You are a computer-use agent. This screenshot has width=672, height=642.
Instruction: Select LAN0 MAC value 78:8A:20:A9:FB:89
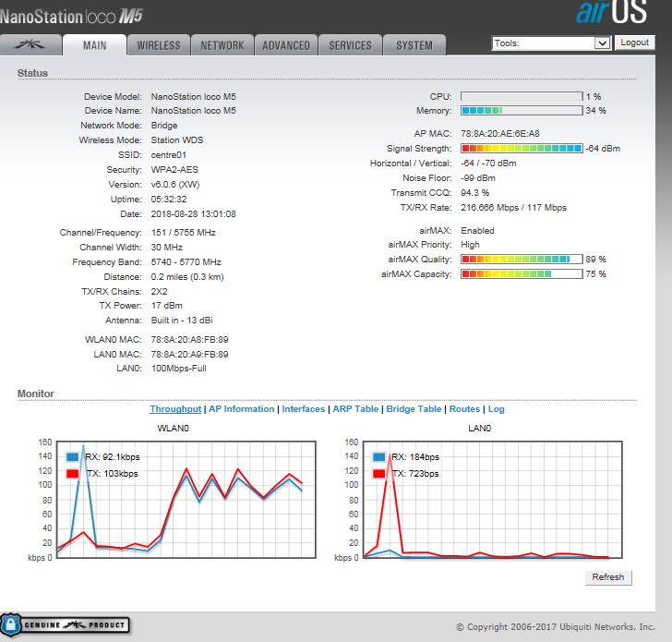pos(189,354)
